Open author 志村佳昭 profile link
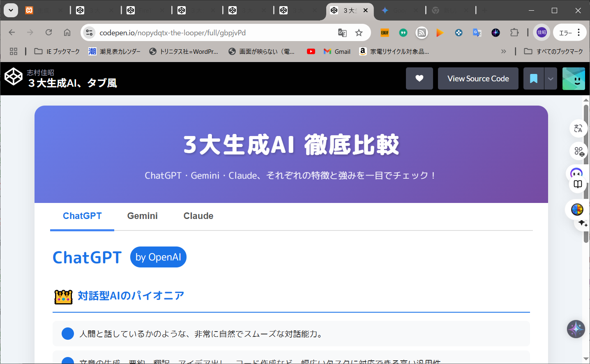 (x=41, y=72)
